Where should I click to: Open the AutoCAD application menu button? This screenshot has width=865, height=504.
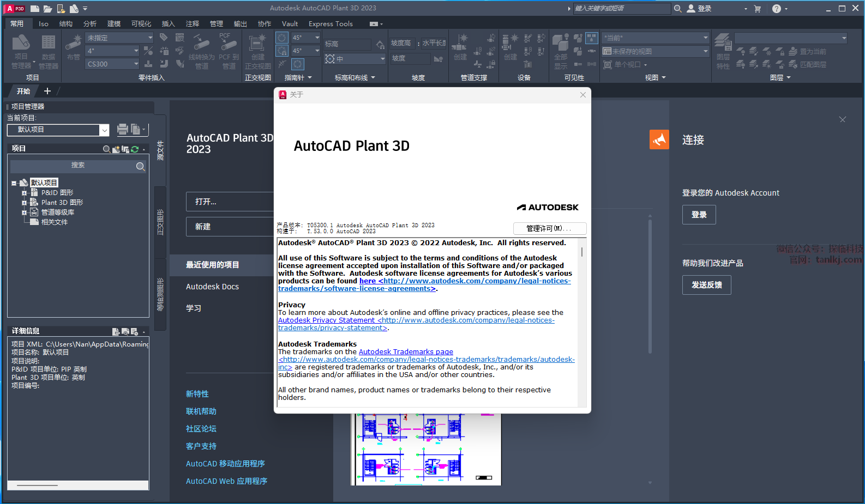click(15, 8)
